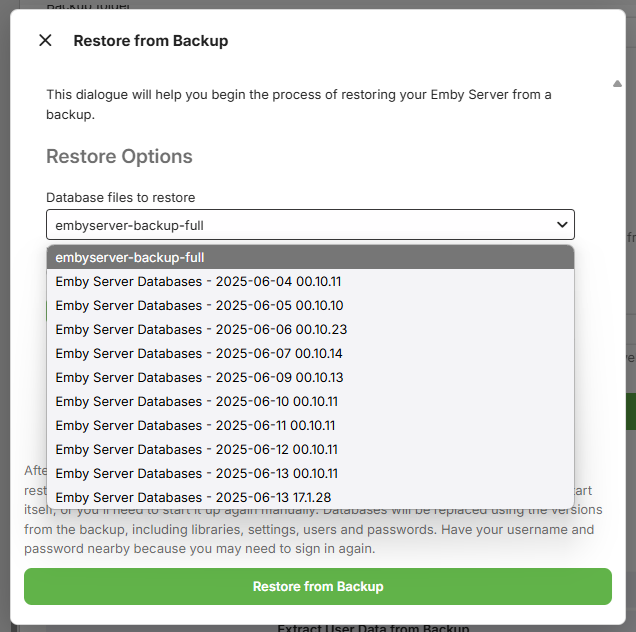Choose backup dated 2025-06-13 17.1.28
Screen dimensions: 636x632
click(x=310, y=497)
